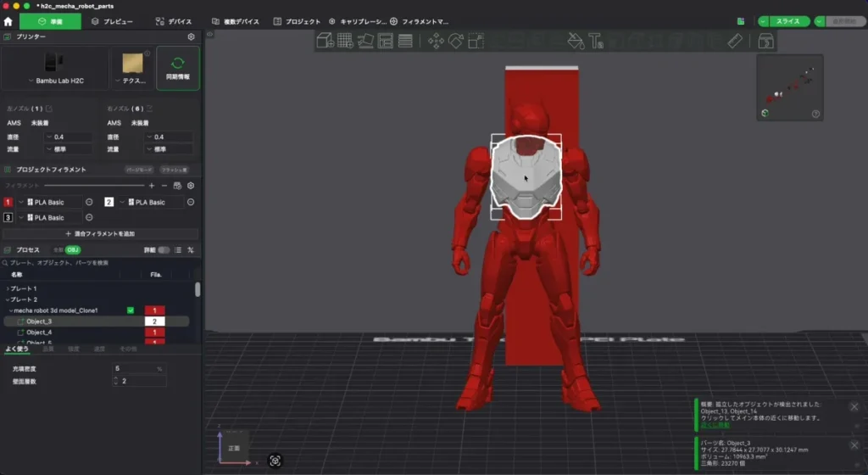The width and height of the screenshot is (868, 475).
Task: Open left nozzle flow dropdown
Action: [70, 149]
